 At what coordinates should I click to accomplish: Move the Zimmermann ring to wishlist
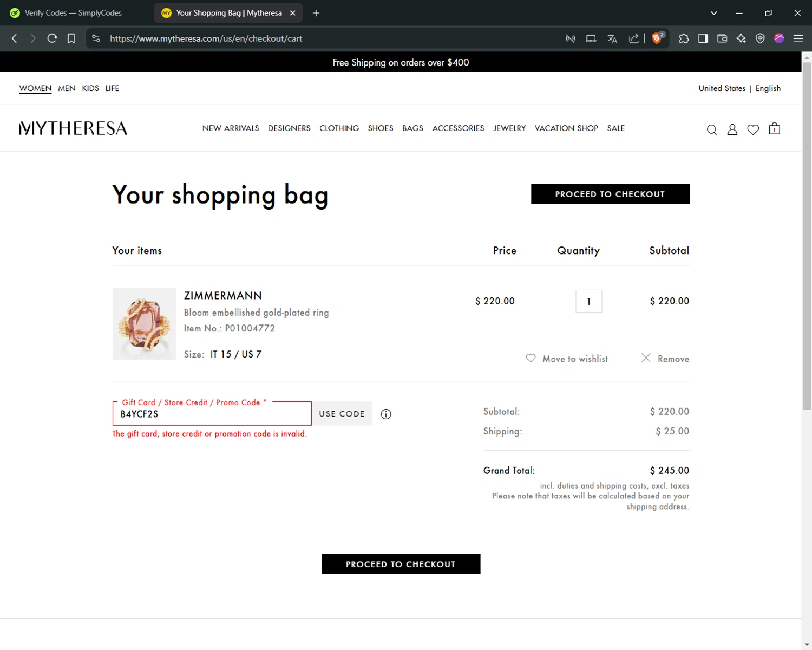[567, 359]
